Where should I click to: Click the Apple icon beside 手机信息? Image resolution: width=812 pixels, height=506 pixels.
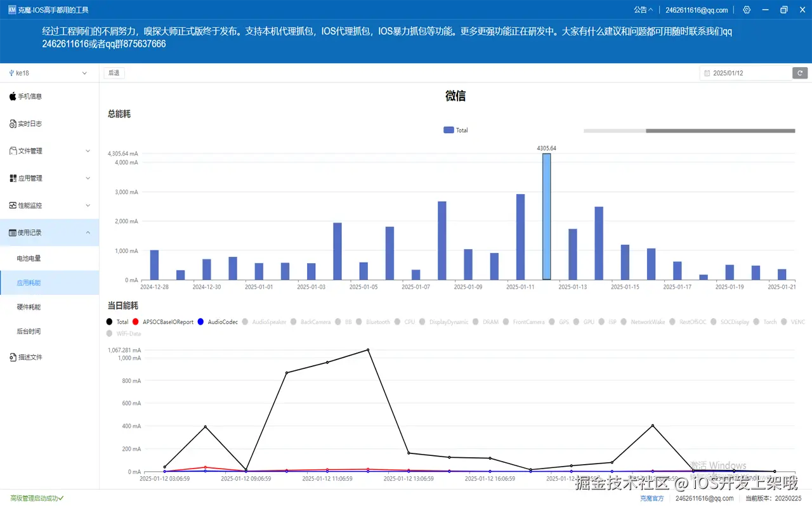pos(13,96)
